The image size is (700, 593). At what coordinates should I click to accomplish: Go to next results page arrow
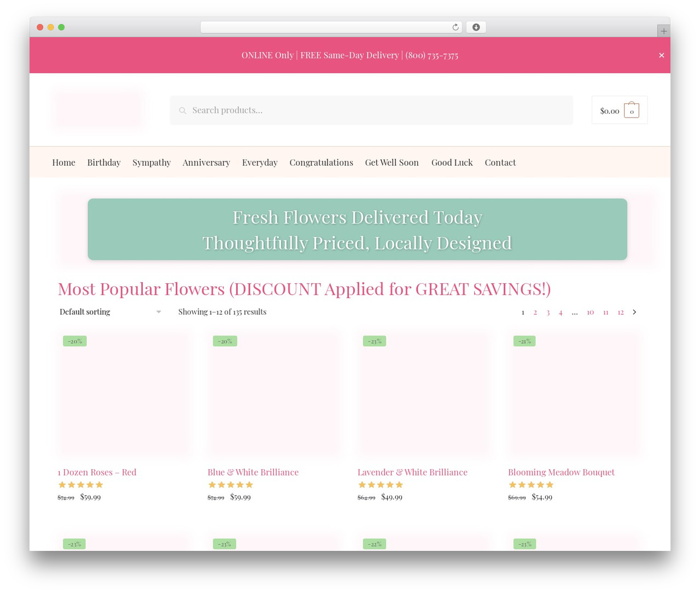[634, 312]
